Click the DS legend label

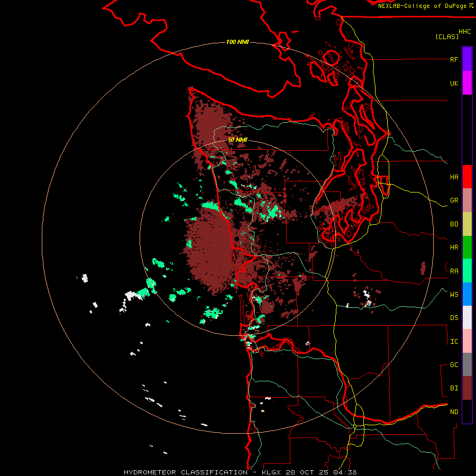(454, 318)
